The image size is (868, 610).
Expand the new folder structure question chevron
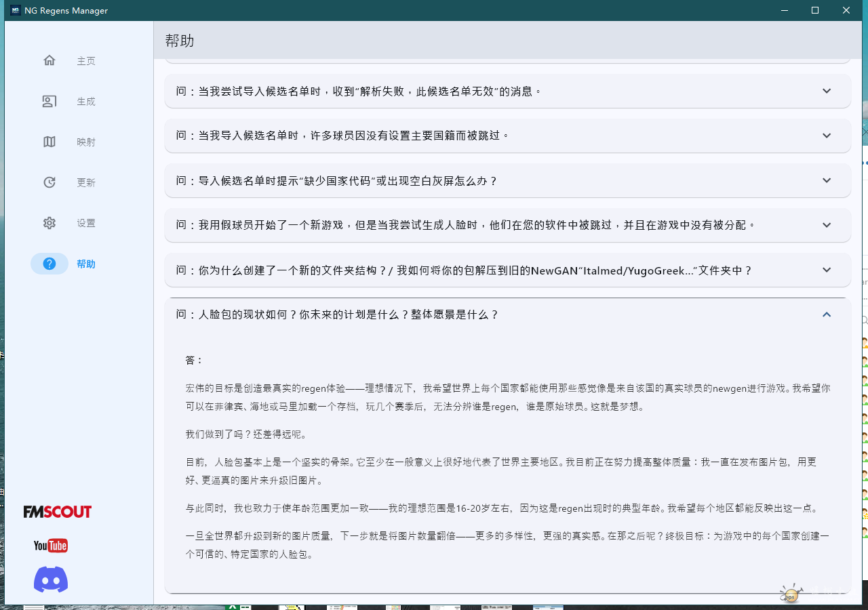827,270
